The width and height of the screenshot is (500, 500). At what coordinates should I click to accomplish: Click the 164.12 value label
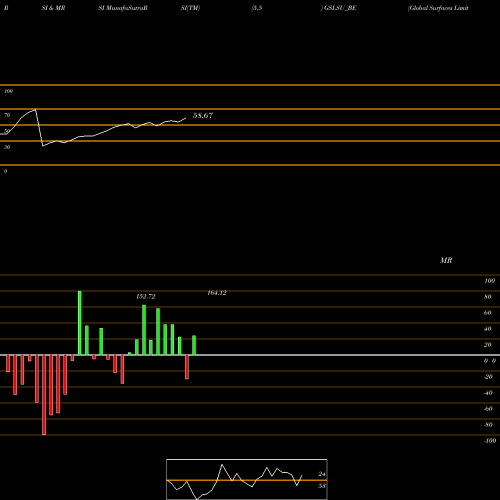[217, 293]
